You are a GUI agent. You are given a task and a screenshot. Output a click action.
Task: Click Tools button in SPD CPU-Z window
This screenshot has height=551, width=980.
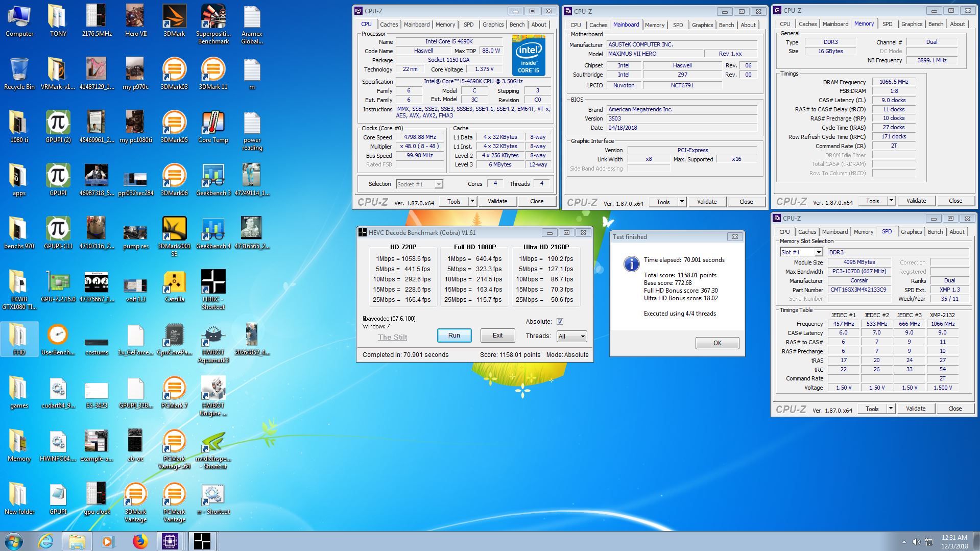pos(872,409)
